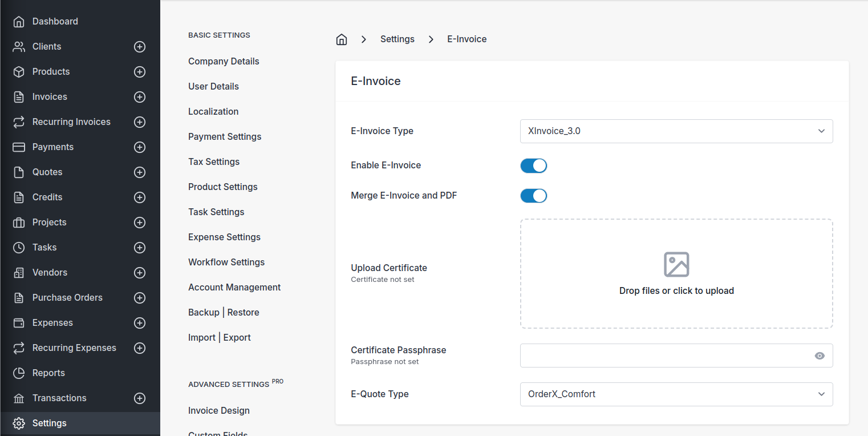This screenshot has height=436, width=868.
Task: Click the home breadcrumb icon
Action: click(x=342, y=39)
